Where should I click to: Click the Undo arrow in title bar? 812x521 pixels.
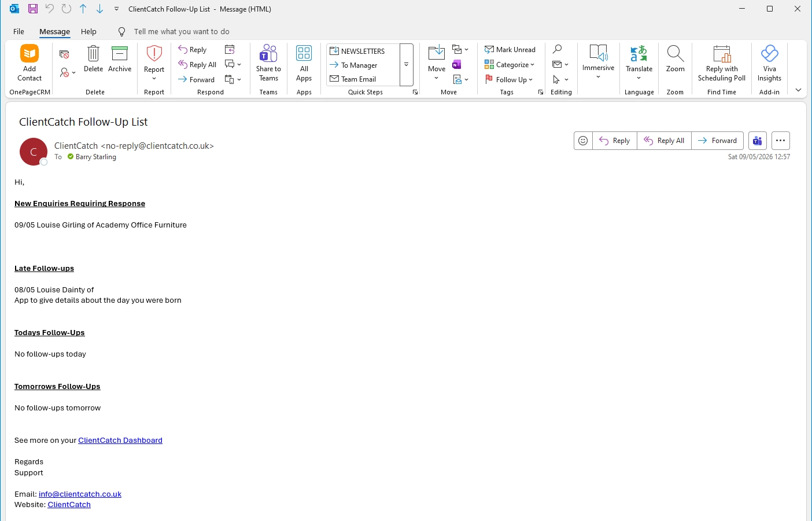(50, 9)
